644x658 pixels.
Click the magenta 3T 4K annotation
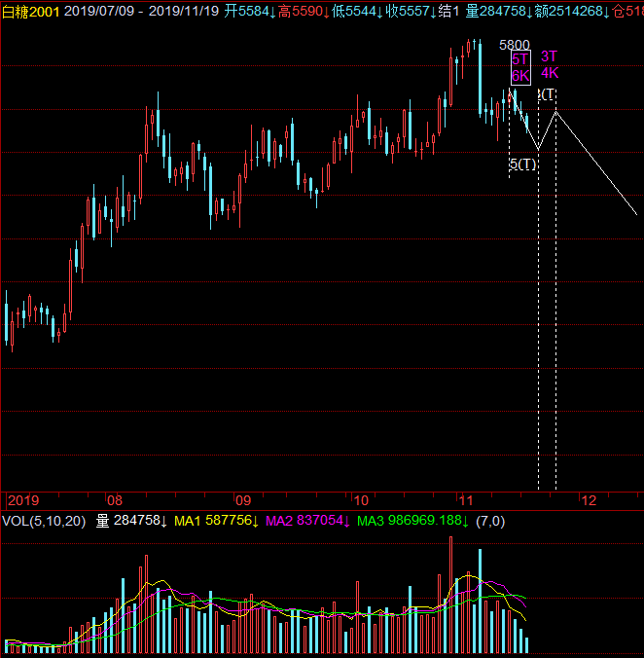[x=550, y=64]
